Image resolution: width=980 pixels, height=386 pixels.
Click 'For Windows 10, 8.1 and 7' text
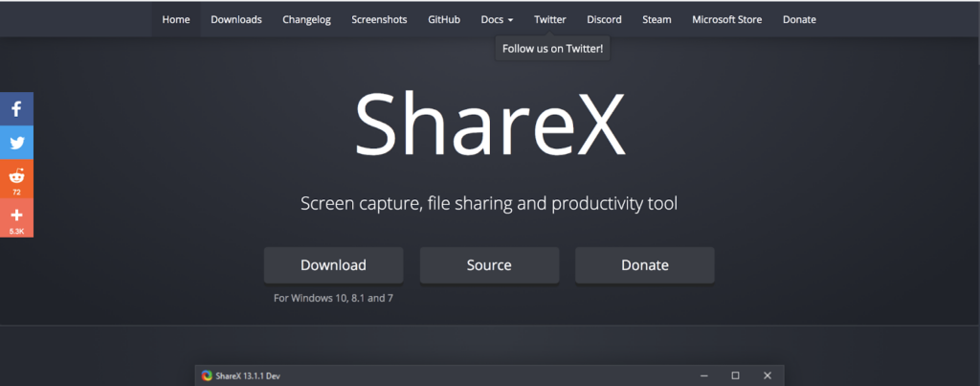(333, 299)
